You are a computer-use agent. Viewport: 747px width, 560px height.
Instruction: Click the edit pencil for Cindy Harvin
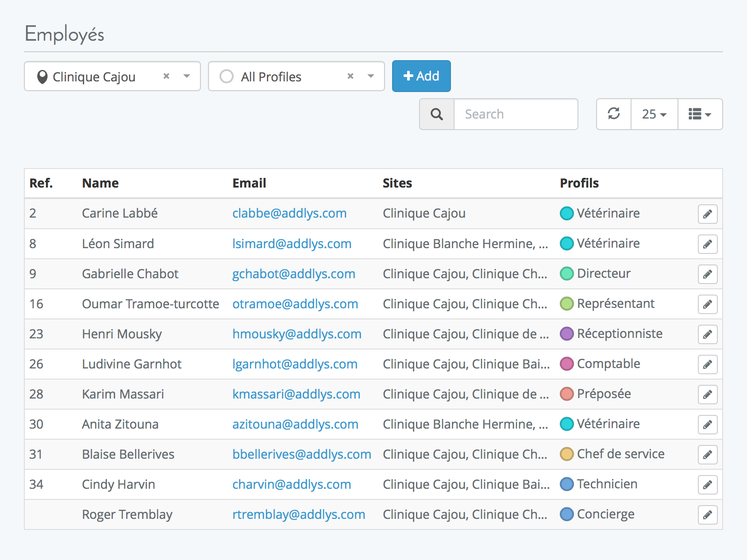click(707, 485)
